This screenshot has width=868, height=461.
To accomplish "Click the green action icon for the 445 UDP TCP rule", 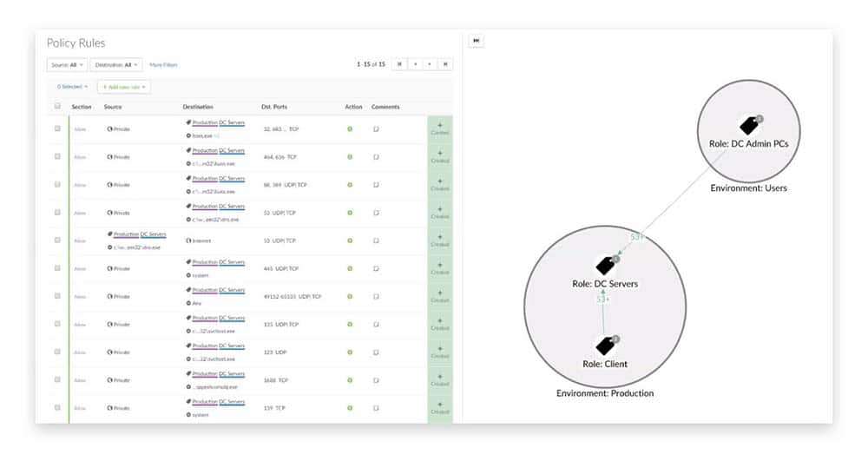I will tap(350, 268).
